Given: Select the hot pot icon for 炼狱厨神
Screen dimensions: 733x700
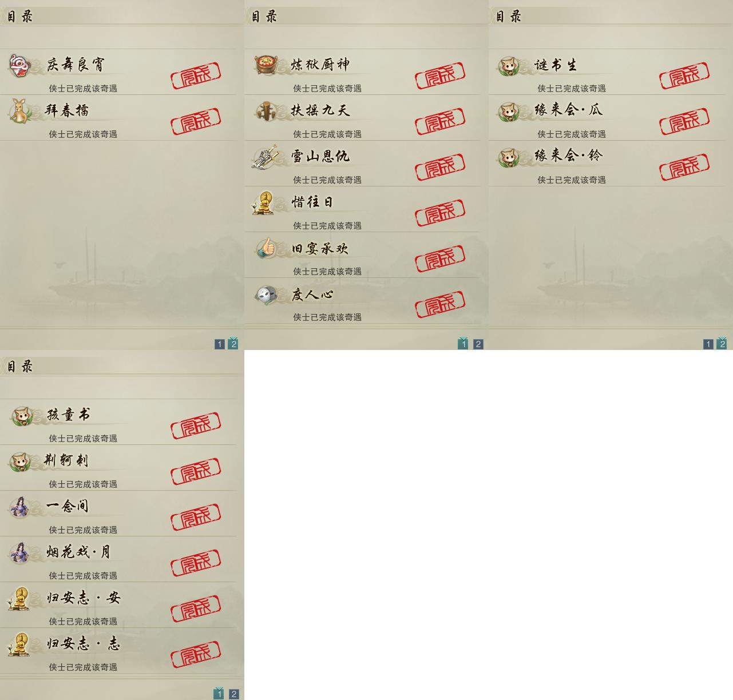Looking at the screenshot, I should point(265,65).
